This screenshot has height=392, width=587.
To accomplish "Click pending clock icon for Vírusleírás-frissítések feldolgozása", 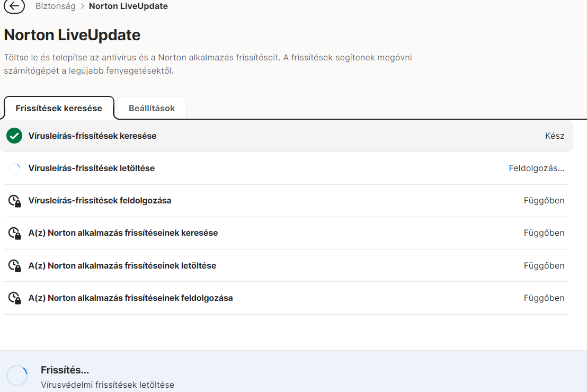I will click(14, 201).
